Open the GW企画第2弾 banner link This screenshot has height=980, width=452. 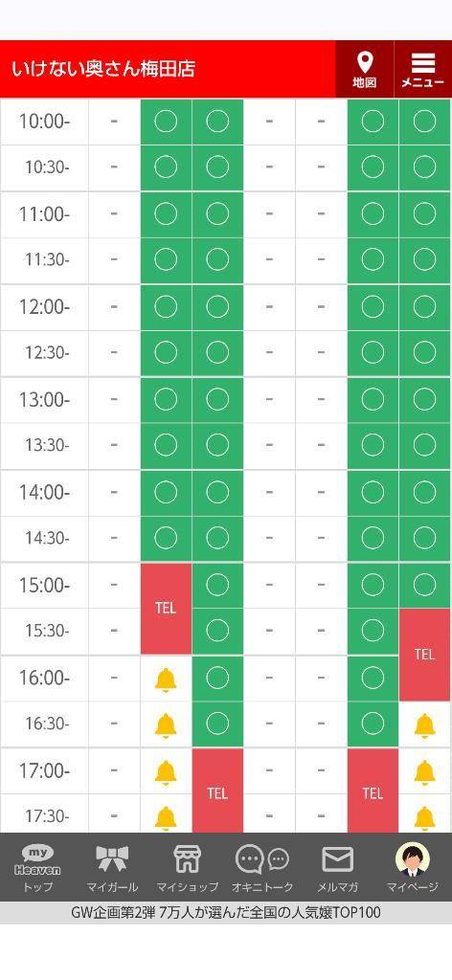click(x=226, y=912)
